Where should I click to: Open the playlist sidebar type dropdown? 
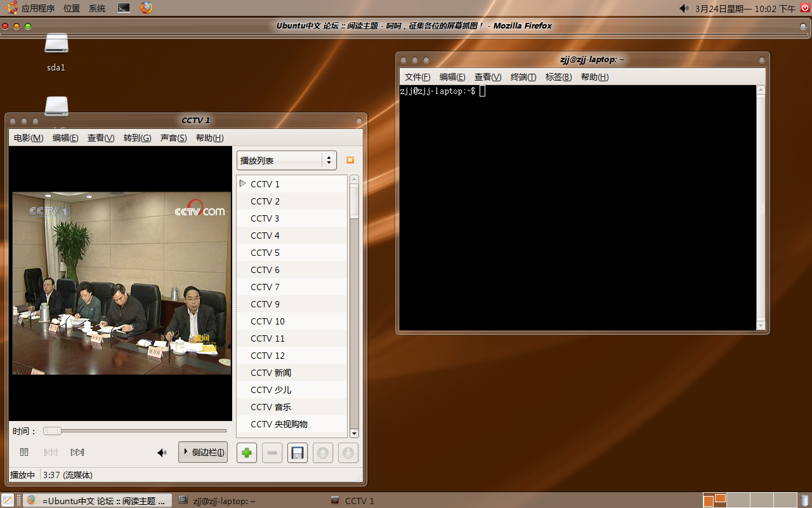click(x=287, y=161)
